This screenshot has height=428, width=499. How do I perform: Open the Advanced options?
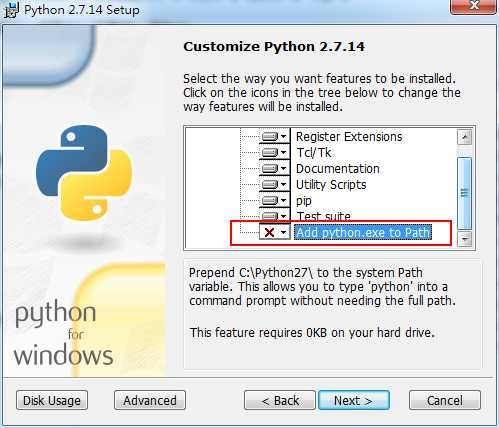click(x=150, y=400)
